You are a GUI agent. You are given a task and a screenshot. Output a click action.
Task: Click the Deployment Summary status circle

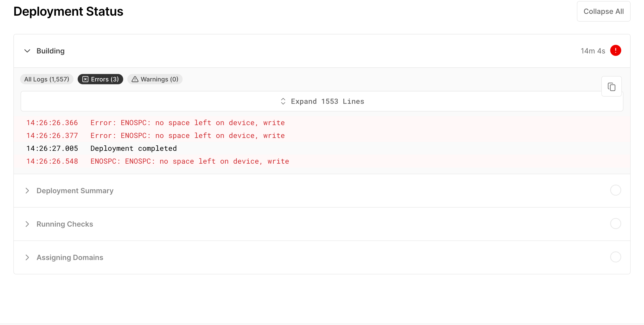(615, 190)
